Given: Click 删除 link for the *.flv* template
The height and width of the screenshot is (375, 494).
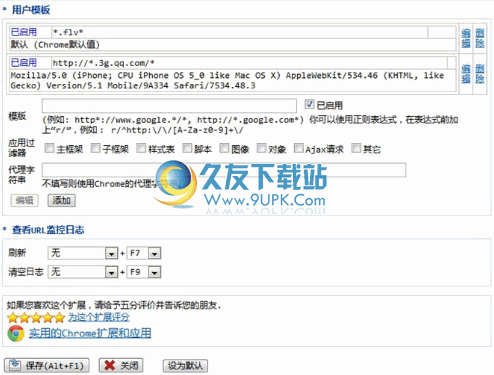Looking at the screenshot, I should point(480,38).
